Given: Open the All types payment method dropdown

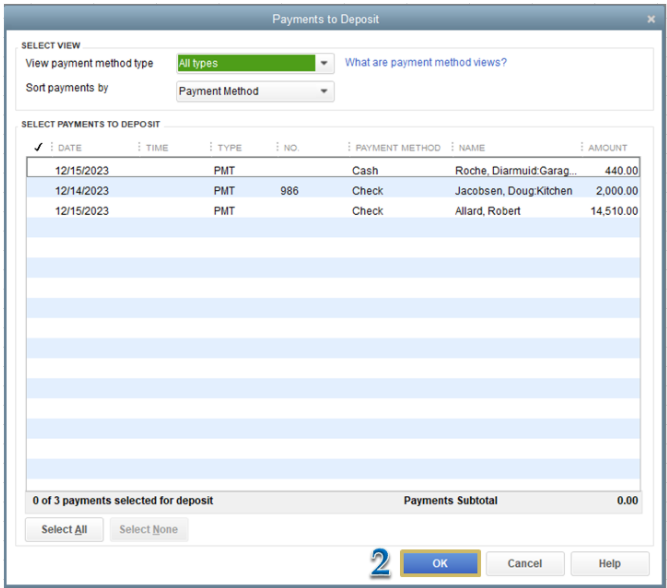Looking at the screenshot, I should pyautogui.click(x=324, y=63).
